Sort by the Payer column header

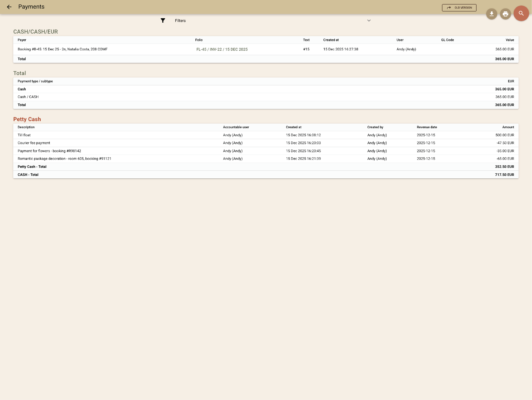pyautogui.click(x=22, y=40)
